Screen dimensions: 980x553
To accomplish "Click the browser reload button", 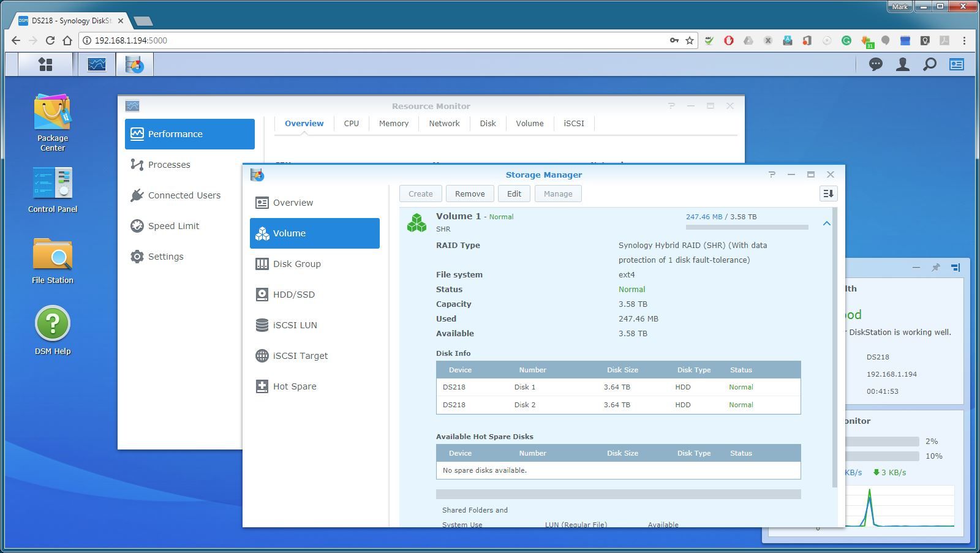I will (x=50, y=40).
